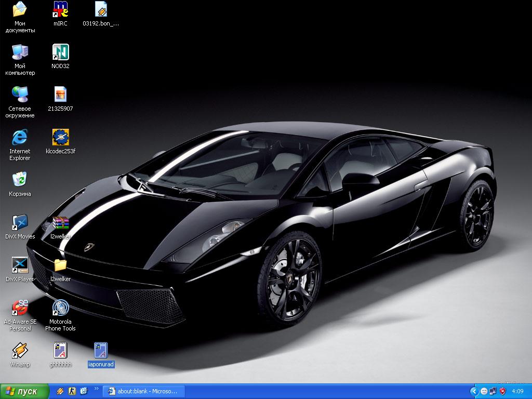Viewport: 532px width, 399px height.
Task: Show hidden system tray icons arrow
Action: point(474,391)
